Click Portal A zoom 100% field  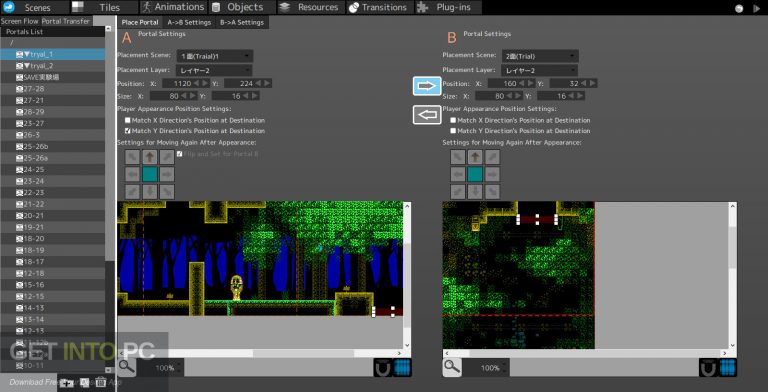[161, 368]
